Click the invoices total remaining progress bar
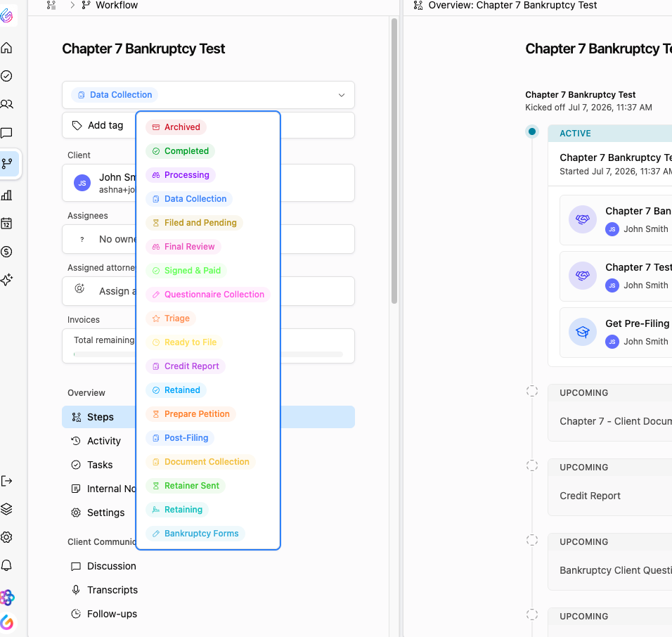Viewport: 672px width, 637px height. [x=208, y=354]
